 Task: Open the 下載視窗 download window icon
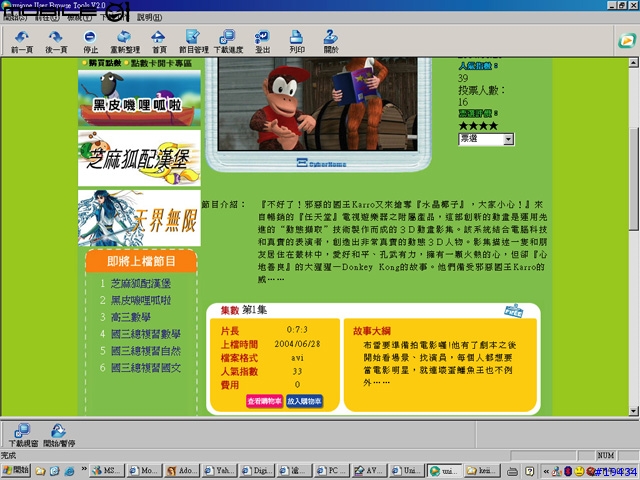[23, 435]
